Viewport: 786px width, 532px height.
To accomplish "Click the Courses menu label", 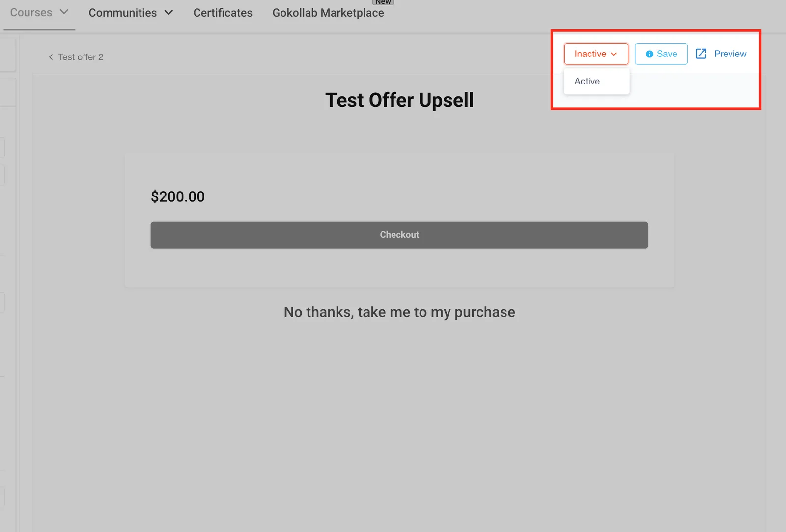I will (x=31, y=12).
